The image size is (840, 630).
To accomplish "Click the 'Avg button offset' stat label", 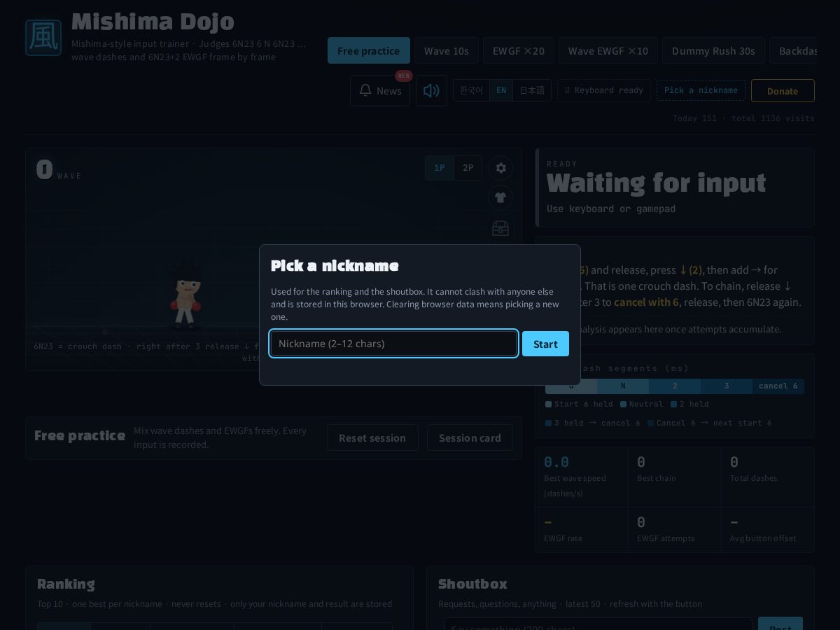I will point(763,538).
